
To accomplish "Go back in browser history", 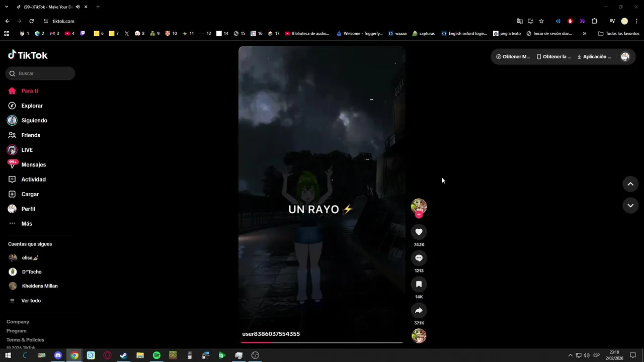I will 7,21.
